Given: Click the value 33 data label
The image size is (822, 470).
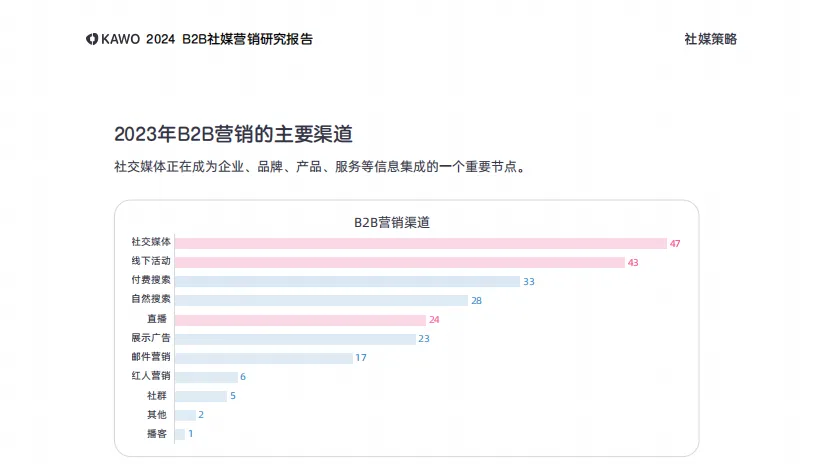Looking at the screenshot, I should [529, 281].
